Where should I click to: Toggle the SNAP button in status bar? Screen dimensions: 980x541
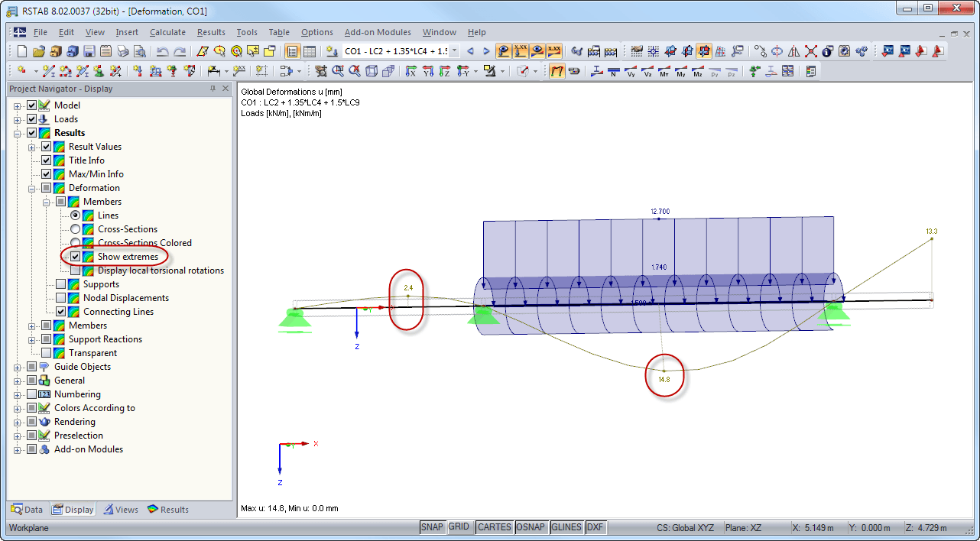[x=431, y=526]
